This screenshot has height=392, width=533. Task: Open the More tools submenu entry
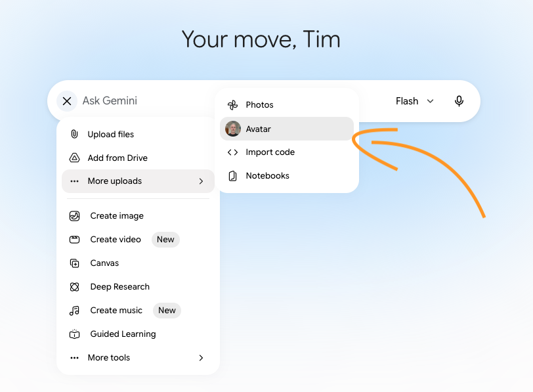pyautogui.click(x=138, y=358)
